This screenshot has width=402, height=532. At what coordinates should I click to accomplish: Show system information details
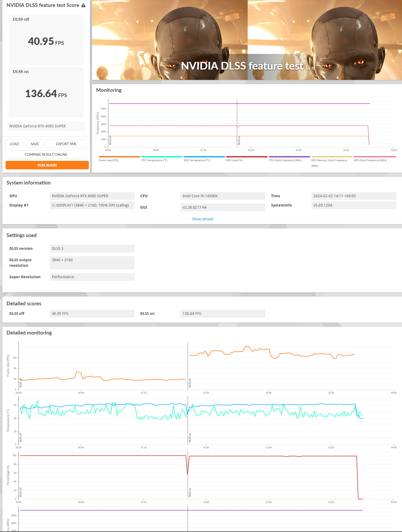click(x=203, y=219)
